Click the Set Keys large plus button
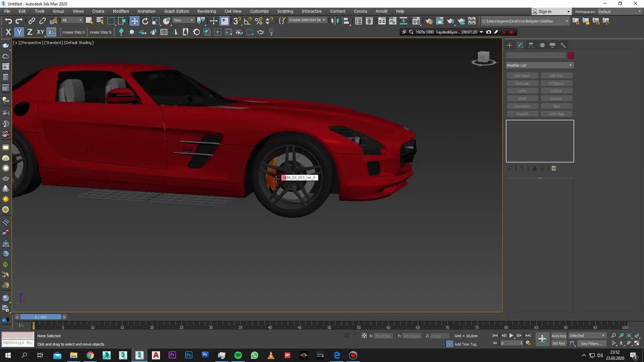Image resolution: width=644 pixels, height=362 pixels. click(542, 339)
